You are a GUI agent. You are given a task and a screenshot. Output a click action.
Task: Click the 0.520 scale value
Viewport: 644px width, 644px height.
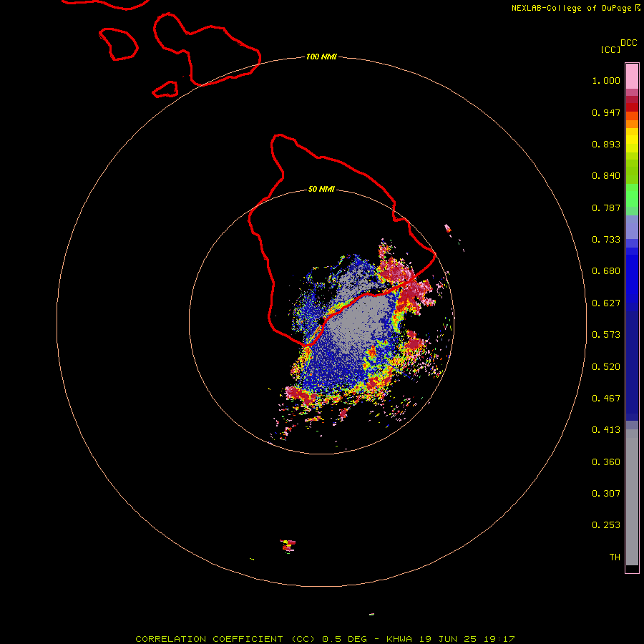pyautogui.click(x=606, y=367)
